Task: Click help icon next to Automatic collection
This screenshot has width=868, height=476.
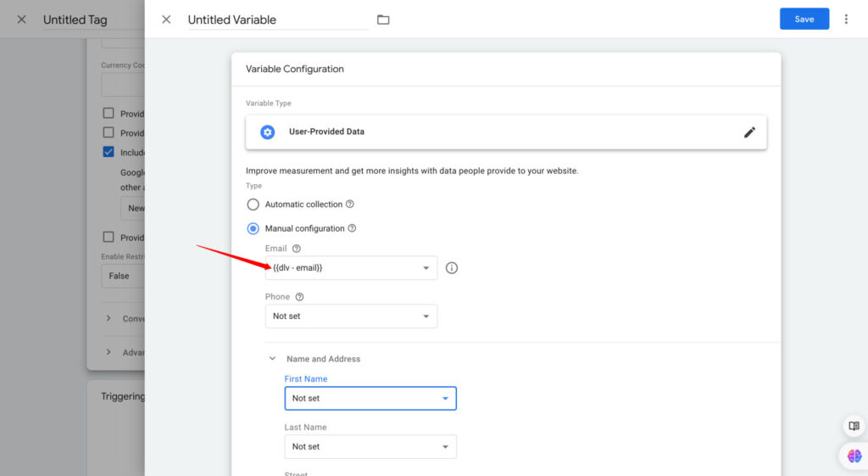Action: [350, 204]
